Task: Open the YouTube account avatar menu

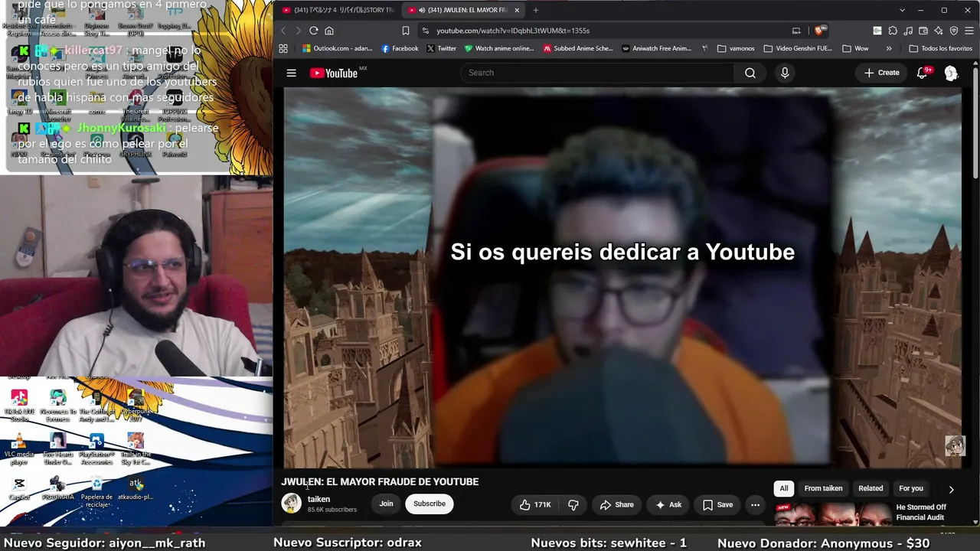Action: click(951, 73)
